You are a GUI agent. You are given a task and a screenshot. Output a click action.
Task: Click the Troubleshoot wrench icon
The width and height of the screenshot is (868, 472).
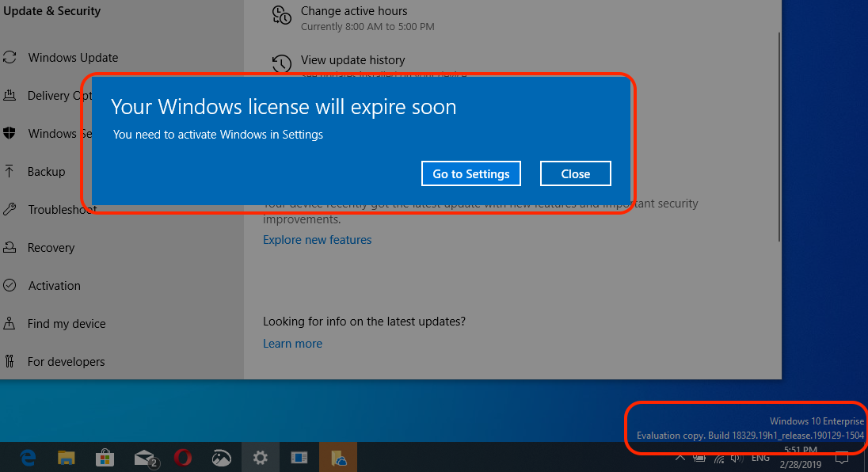pyautogui.click(x=10, y=209)
